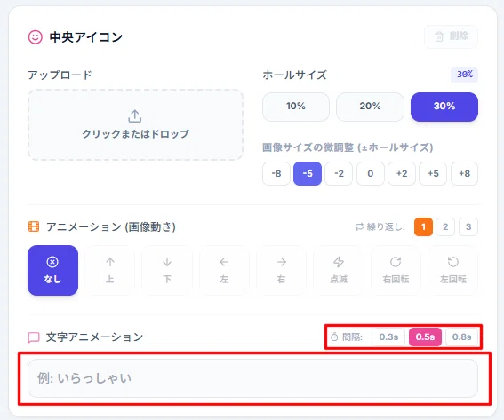
Task: Set image size adjustment to 0
Action: (371, 173)
